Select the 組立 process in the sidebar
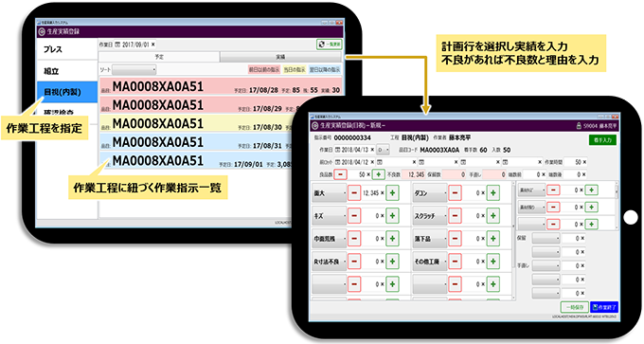The image size is (644, 344). tap(67, 71)
